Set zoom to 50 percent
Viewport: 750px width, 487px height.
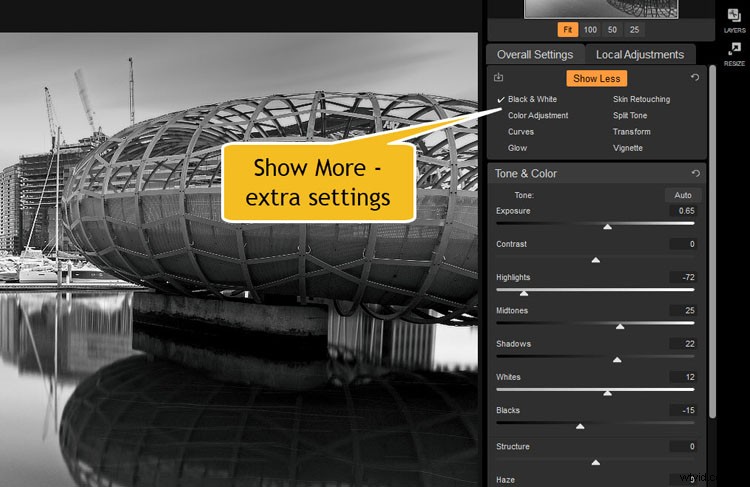coord(612,30)
